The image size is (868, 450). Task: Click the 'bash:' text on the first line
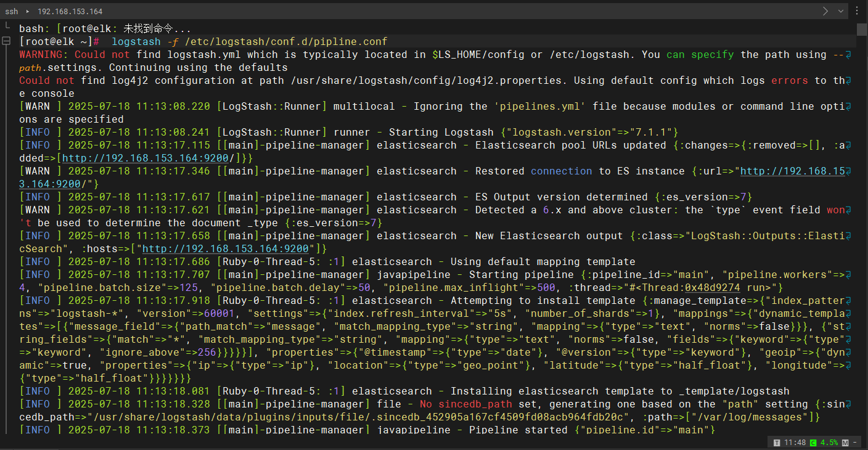(x=34, y=29)
